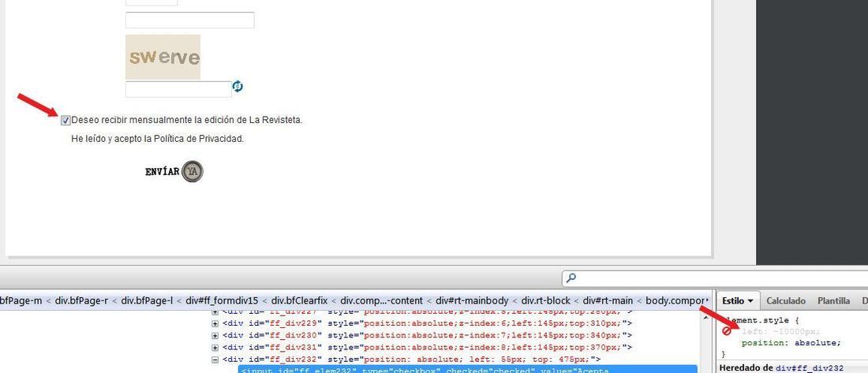Screen dimensions: 868x373
Task: Open the Estilo tab dropdown arrow
Action: (750, 301)
